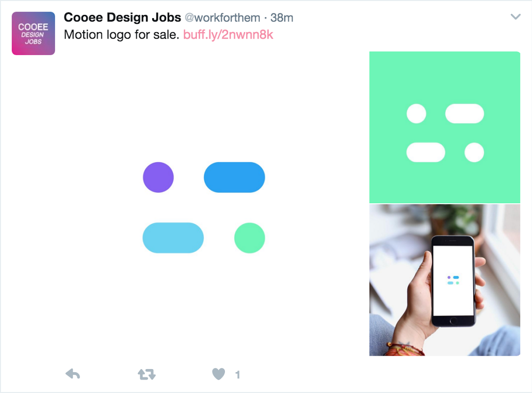
Task: Click the top-left white circle on green image
Action: (416, 113)
